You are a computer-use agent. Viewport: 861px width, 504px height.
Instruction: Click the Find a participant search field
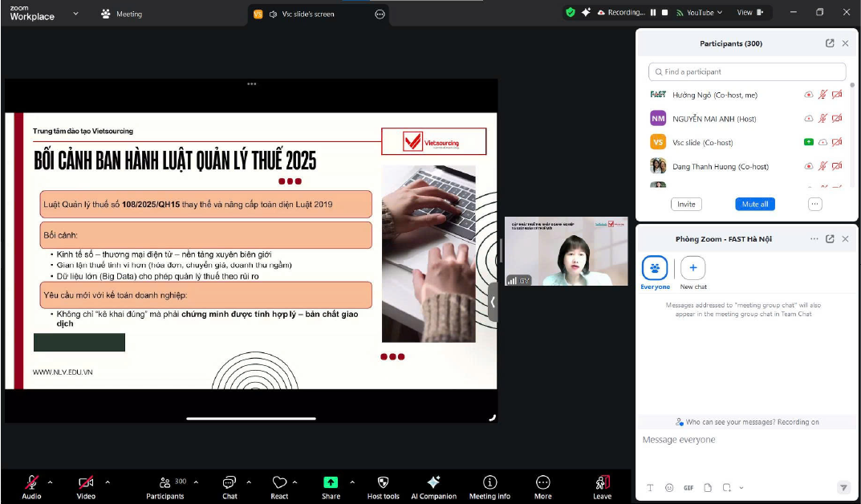pyautogui.click(x=748, y=71)
